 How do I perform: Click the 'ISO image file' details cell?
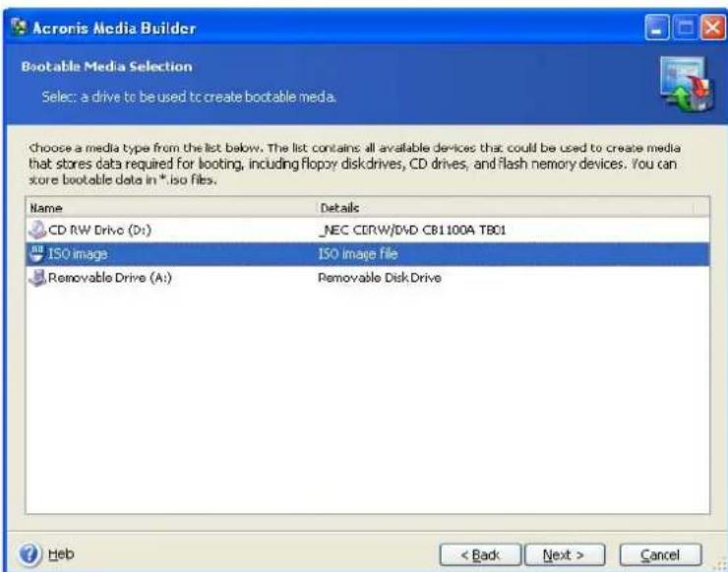pyautogui.click(x=357, y=254)
